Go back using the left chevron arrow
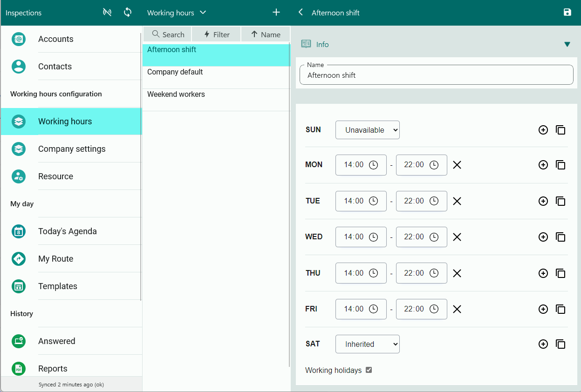581x392 pixels. tap(301, 13)
